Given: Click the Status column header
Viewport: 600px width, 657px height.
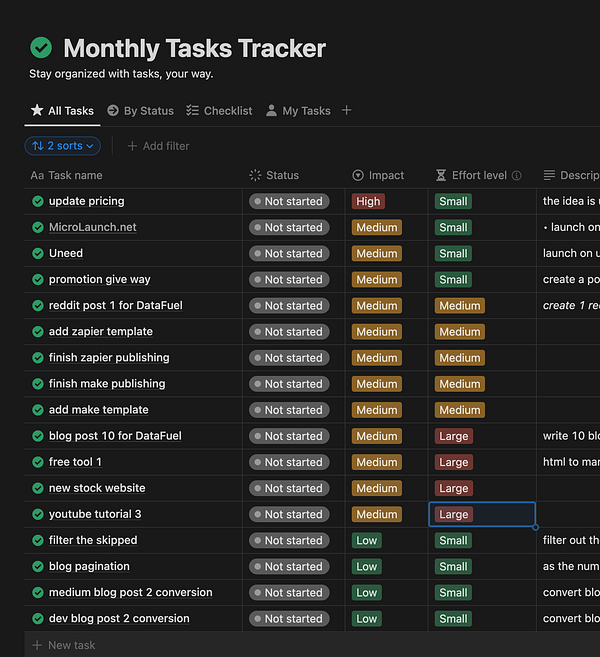Looking at the screenshot, I should [x=282, y=175].
